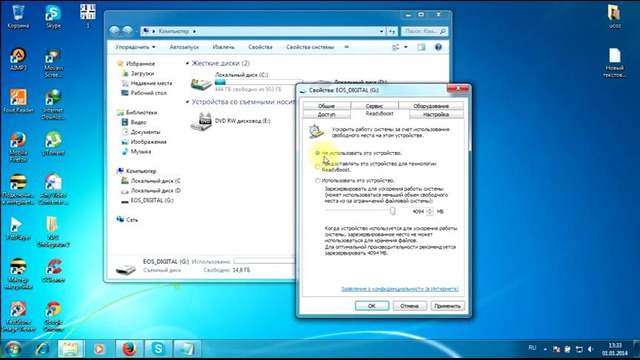Click Извлечь in the Explorer toolbar
Viewport: 640px width, 360px height.
223,47
